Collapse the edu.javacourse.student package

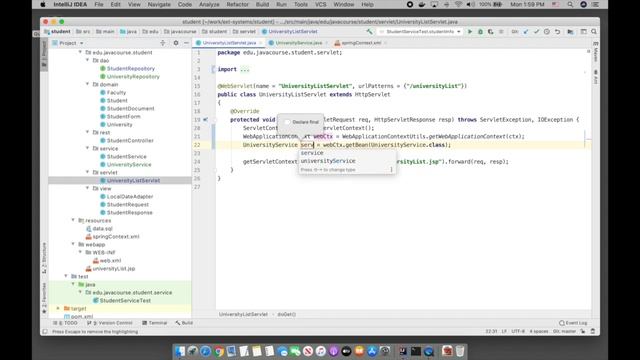click(80, 52)
